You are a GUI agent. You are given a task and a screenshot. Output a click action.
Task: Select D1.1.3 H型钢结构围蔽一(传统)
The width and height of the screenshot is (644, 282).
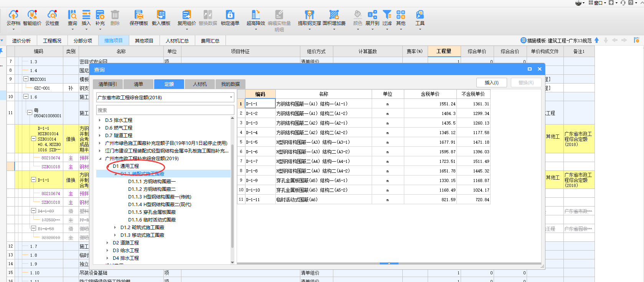click(160, 197)
